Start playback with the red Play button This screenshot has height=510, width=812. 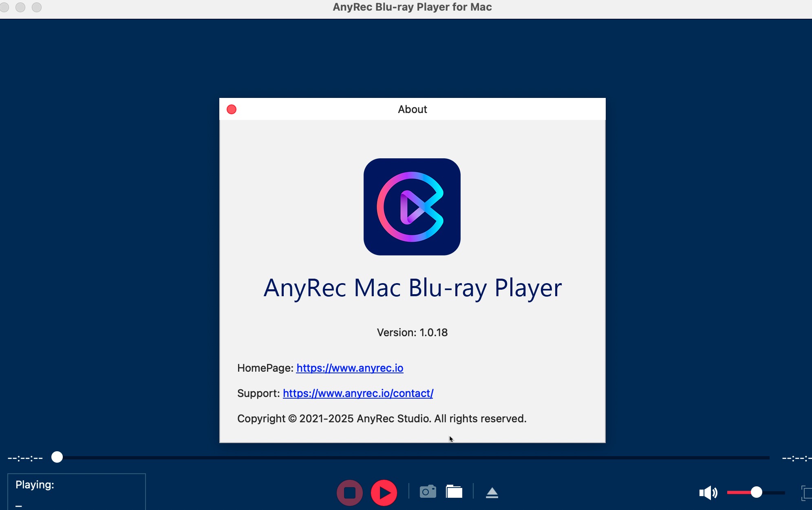coord(384,492)
